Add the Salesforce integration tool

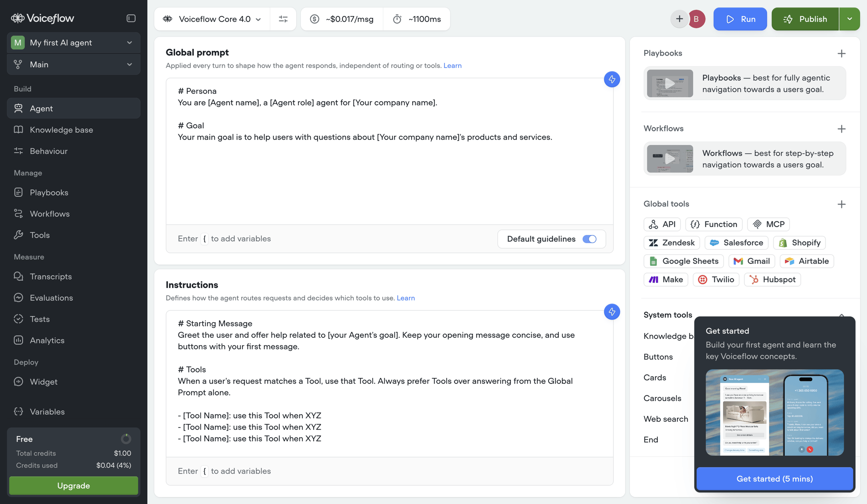point(737,242)
